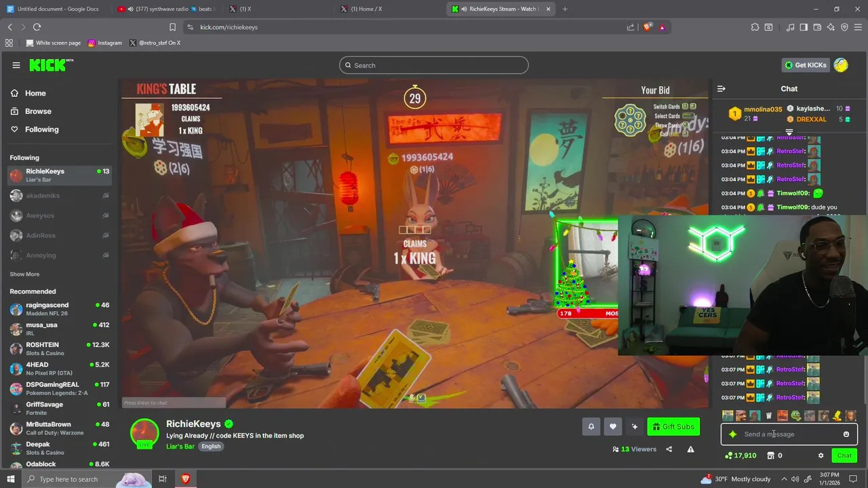Click RichieKeeys live avatar thumbnail
Image resolution: width=868 pixels, height=488 pixels.
[x=144, y=434]
